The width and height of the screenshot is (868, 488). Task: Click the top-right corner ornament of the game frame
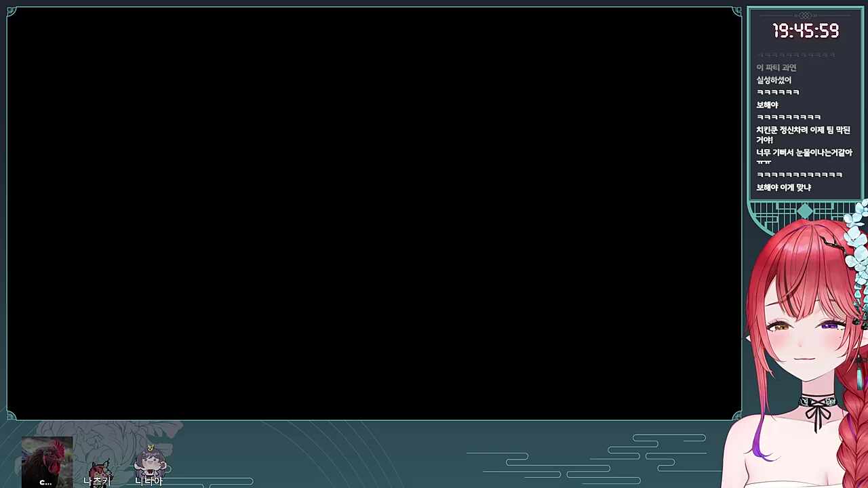pos(736,12)
